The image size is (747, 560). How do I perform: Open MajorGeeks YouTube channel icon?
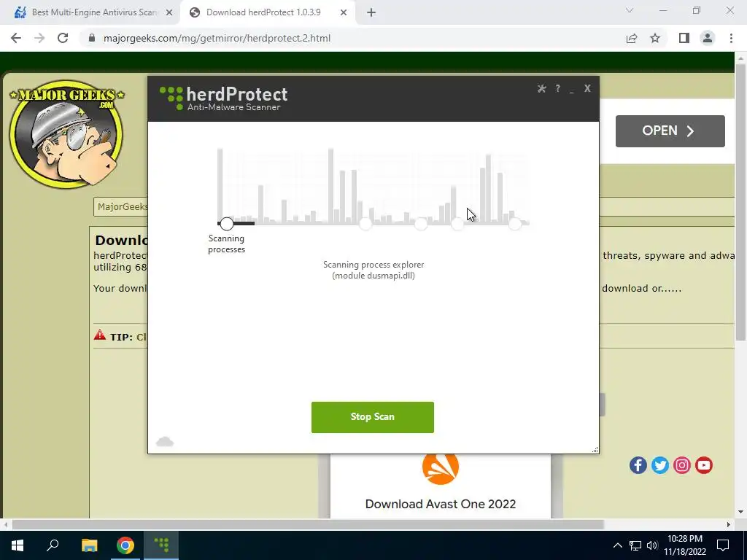point(704,465)
